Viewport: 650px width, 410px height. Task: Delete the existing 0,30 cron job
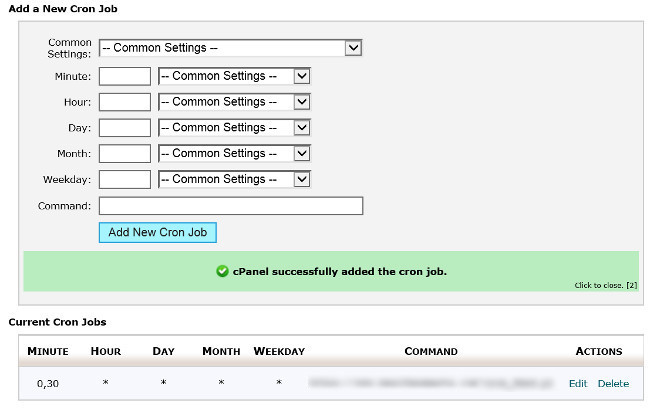pyautogui.click(x=613, y=384)
